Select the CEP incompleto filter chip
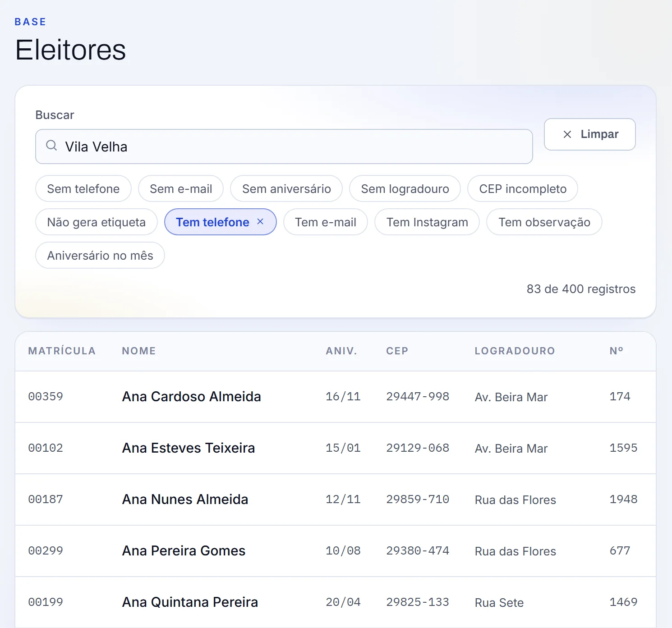Viewport: 672px width, 628px height. pyautogui.click(x=523, y=188)
